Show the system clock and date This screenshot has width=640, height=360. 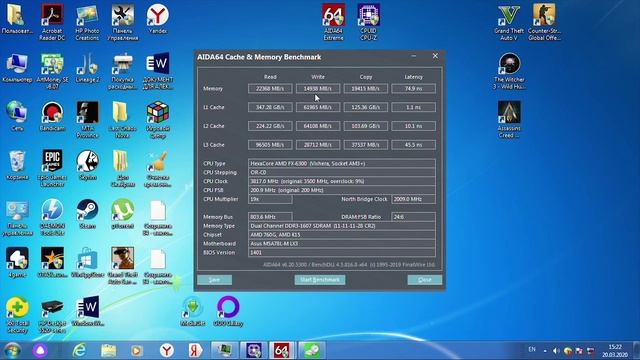pyautogui.click(x=615, y=351)
